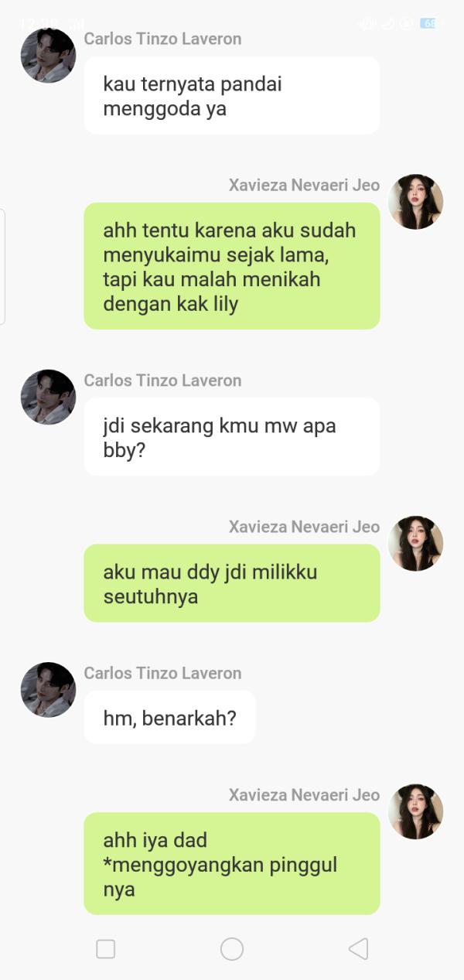The width and height of the screenshot is (464, 980).
Task: Select the green "ahh iya dad" bubble
Action: pyautogui.click(x=232, y=863)
